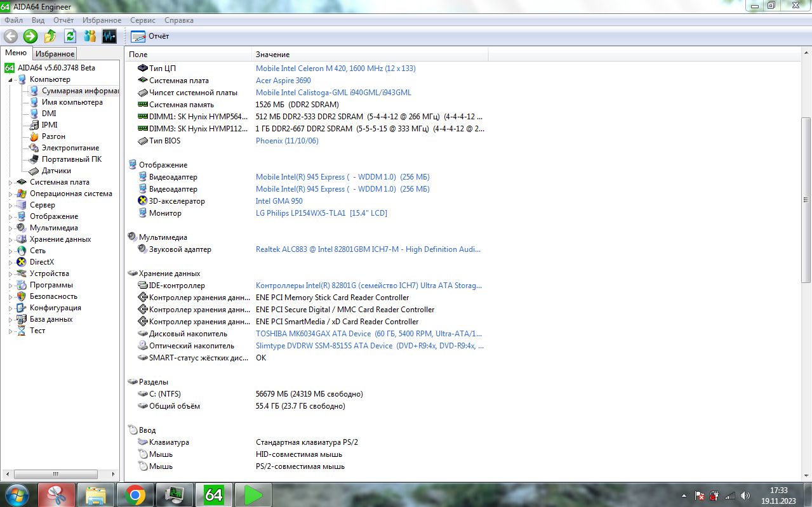
Task: Open user management people icon in toolbar
Action: pyautogui.click(x=90, y=36)
